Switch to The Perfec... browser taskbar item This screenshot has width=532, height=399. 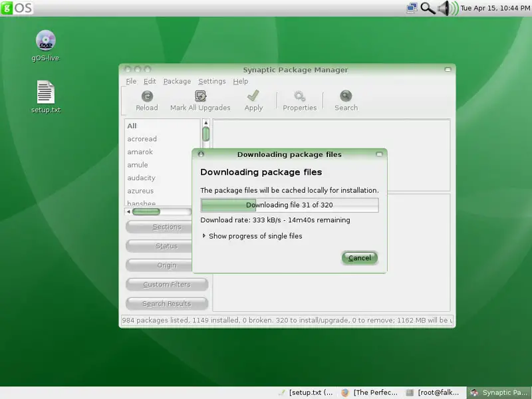click(x=369, y=392)
